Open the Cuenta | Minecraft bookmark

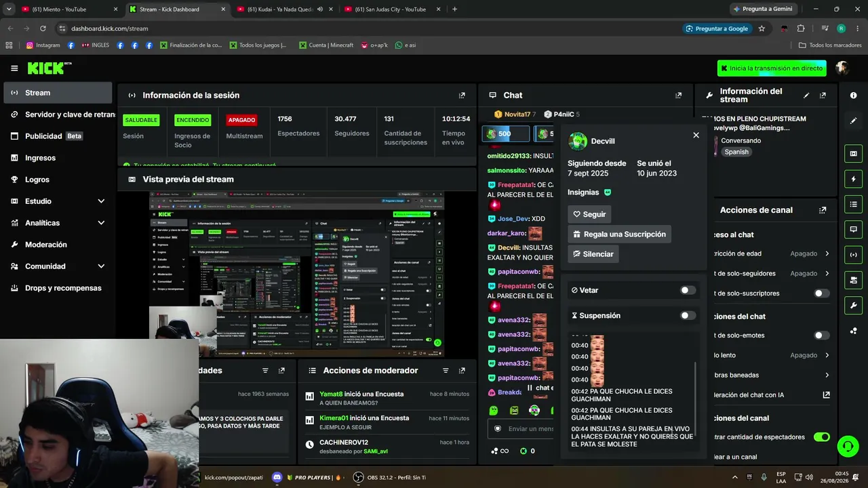tap(325, 45)
